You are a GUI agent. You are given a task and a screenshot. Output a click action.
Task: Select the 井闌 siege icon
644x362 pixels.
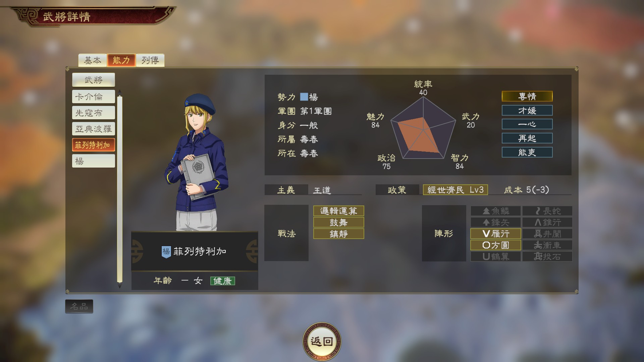tap(538, 234)
